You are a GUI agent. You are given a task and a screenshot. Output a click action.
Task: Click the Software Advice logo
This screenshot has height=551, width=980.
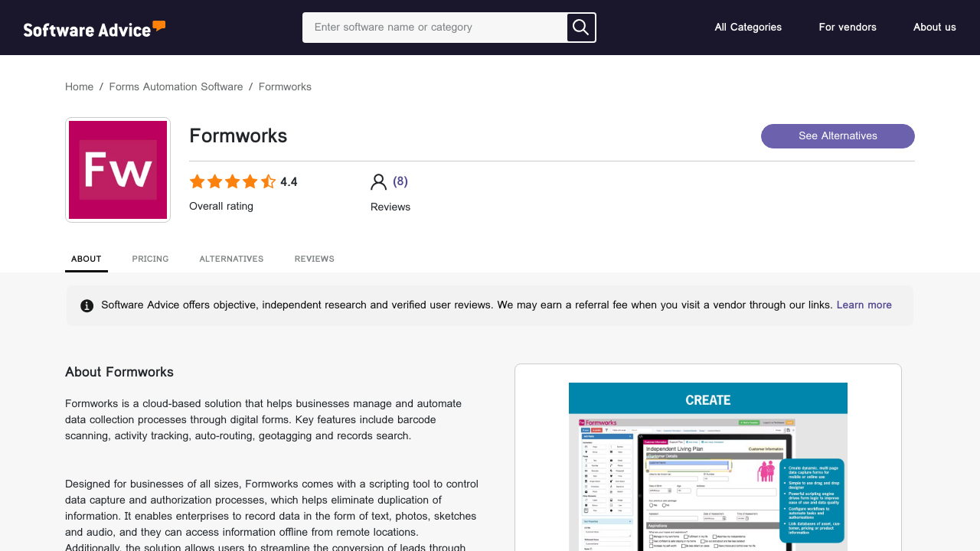[x=94, y=29]
